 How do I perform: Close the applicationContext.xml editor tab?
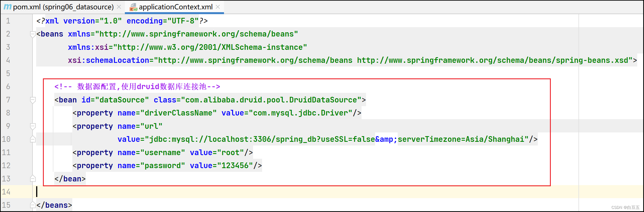tap(218, 7)
